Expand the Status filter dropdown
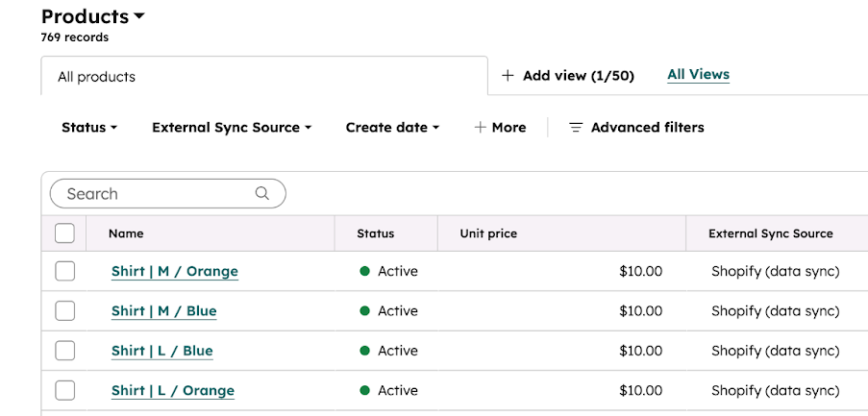Screen dimensions: 868x416 point(89,128)
